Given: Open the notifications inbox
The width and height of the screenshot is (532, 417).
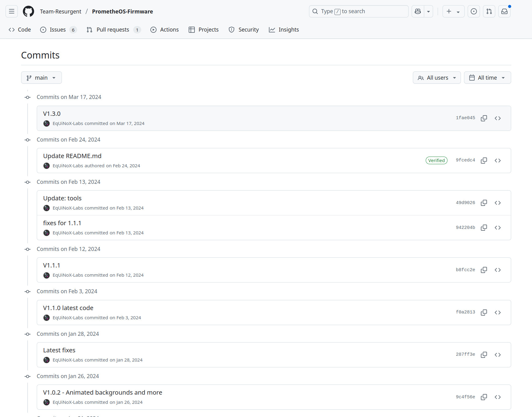Looking at the screenshot, I should 504,11.
